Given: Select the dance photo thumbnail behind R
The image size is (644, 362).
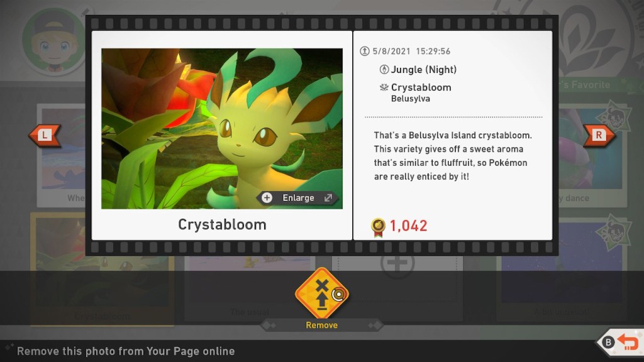Looking at the screenshot, I should [591, 155].
